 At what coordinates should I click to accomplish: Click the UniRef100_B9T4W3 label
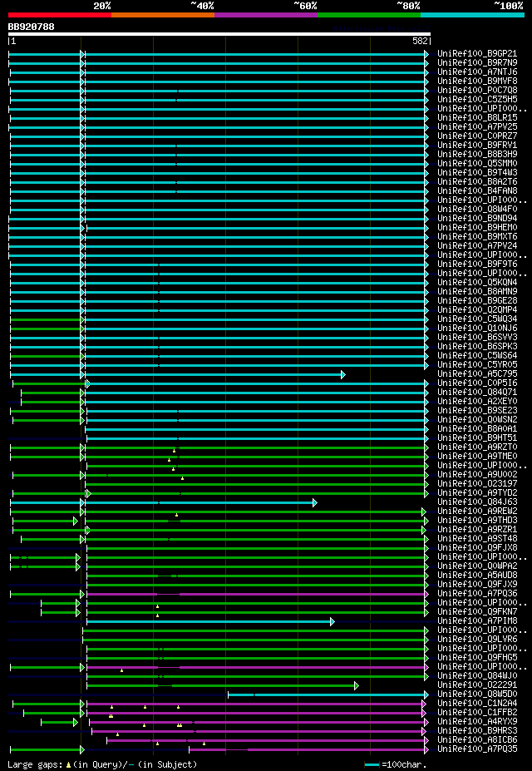pos(477,173)
